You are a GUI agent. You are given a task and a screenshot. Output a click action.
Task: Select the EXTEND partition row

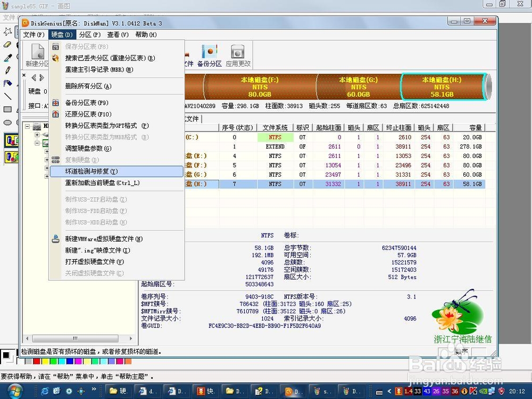coord(335,147)
